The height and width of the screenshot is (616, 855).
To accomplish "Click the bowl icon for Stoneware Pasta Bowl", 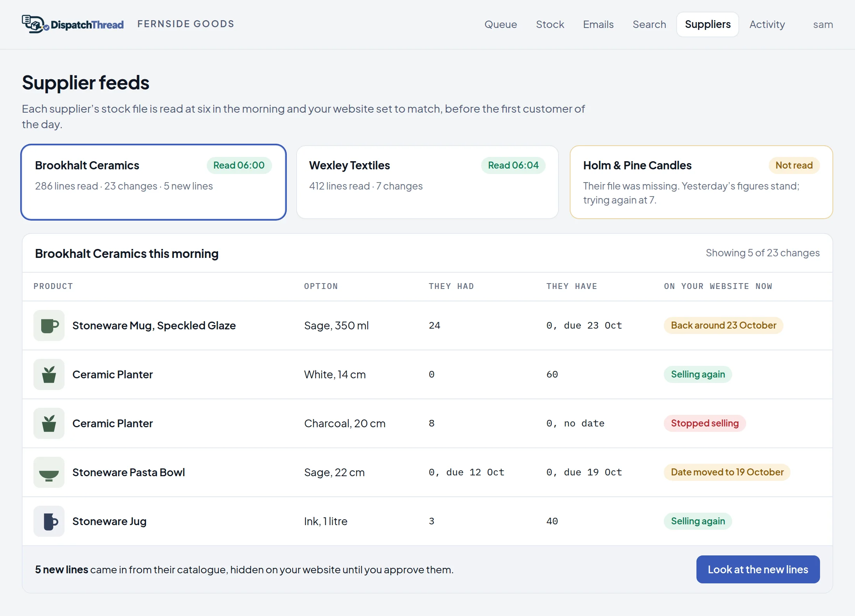I will (49, 472).
